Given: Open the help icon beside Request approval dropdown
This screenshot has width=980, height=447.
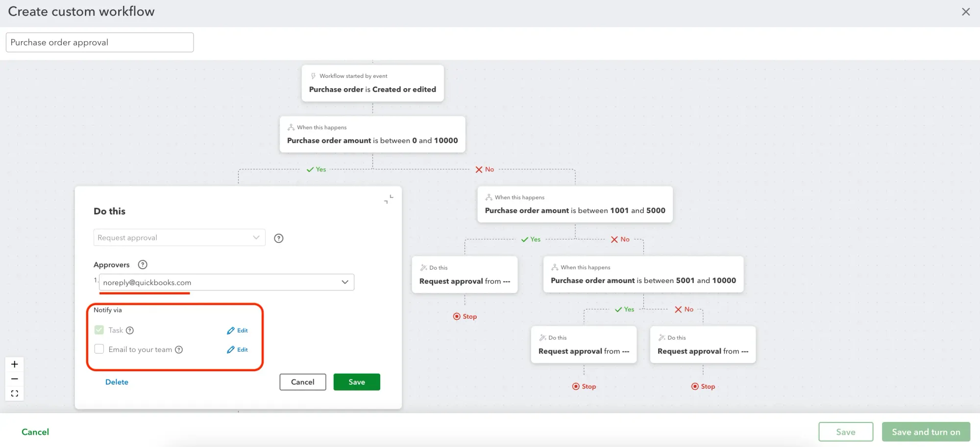Looking at the screenshot, I should pos(279,238).
